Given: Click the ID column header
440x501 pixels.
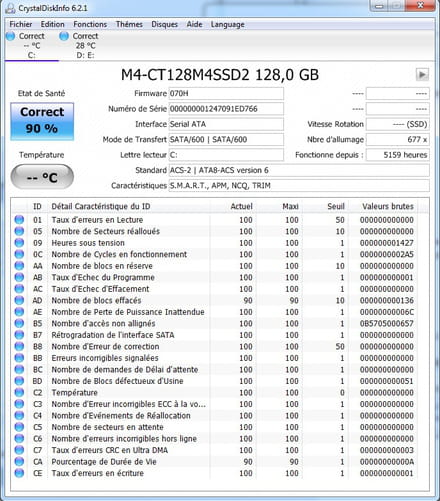Looking at the screenshot, I should [37, 206].
